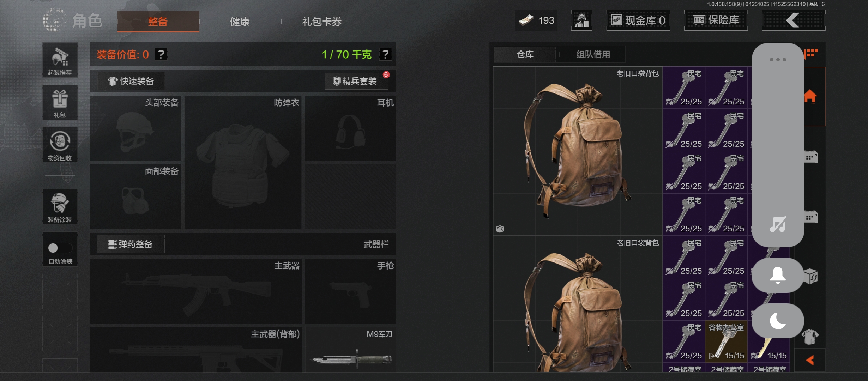
Task: Click the 武器栏 label
Action: [x=376, y=244]
